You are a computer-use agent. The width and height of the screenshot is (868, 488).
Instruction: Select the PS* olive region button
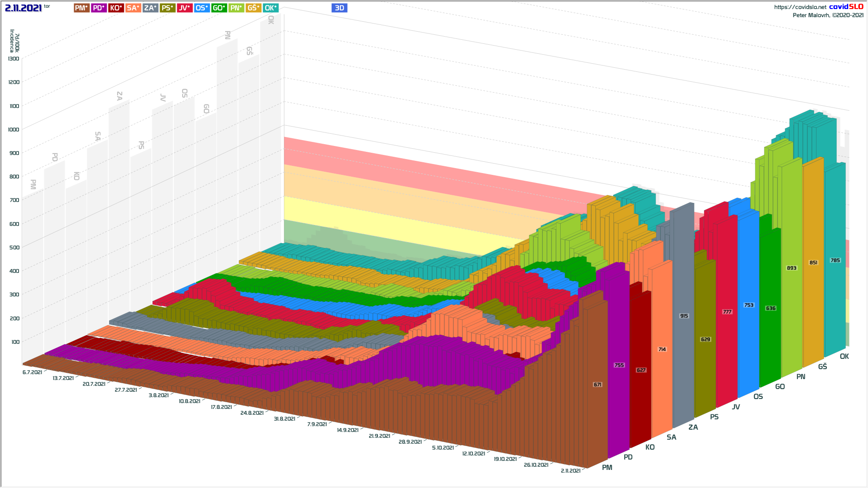[x=167, y=8]
